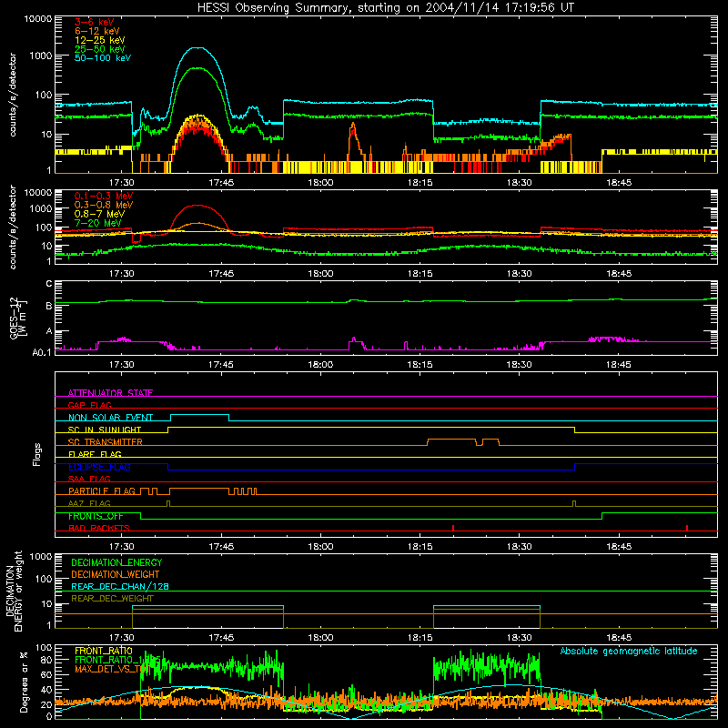Select the ATTENUATOR_STATE flag label
This screenshot has height=728, width=728.
(x=110, y=393)
